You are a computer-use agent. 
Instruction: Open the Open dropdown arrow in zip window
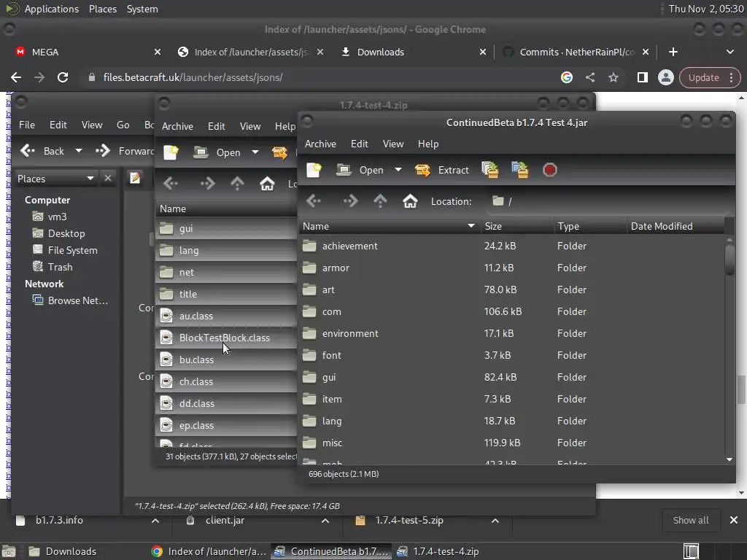pyautogui.click(x=255, y=152)
